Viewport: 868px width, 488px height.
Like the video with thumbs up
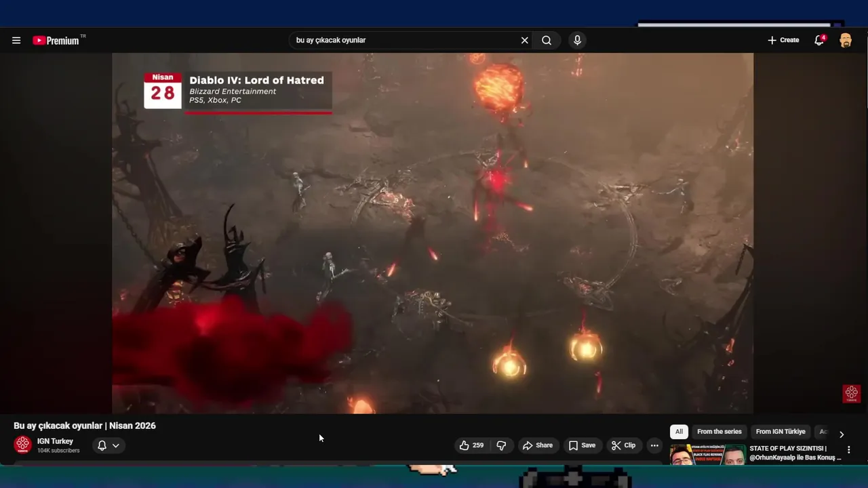point(471,445)
